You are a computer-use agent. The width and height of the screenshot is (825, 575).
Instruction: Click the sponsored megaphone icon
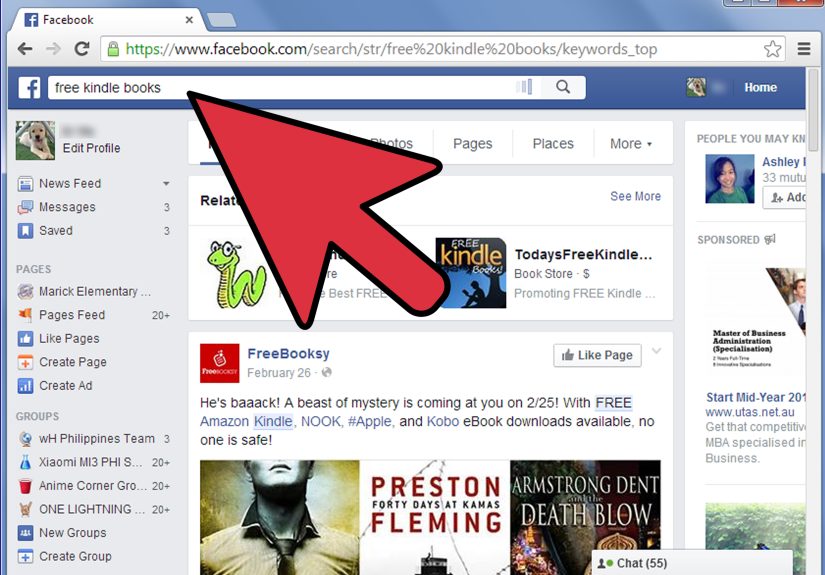click(770, 239)
